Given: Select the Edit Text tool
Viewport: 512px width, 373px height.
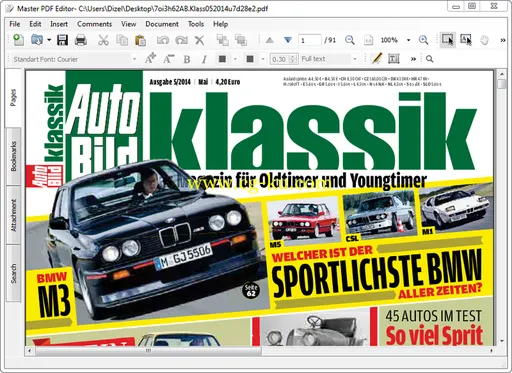Looking at the screenshot, I should pos(466,40).
